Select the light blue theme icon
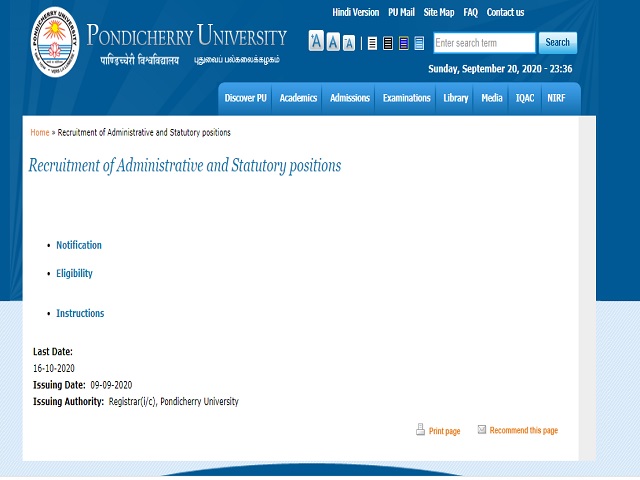This screenshot has height=480, width=640. tap(419, 43)
